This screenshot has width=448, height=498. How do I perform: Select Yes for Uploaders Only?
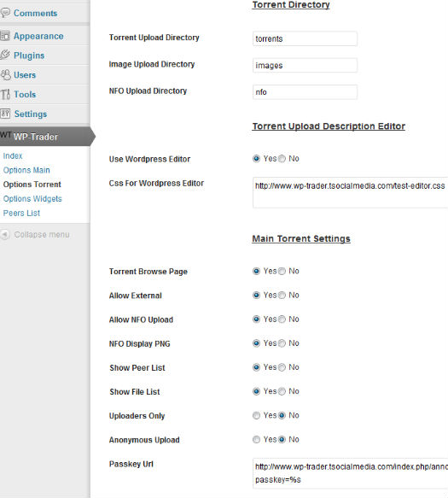pyautogui.click(x=256, y=415)
